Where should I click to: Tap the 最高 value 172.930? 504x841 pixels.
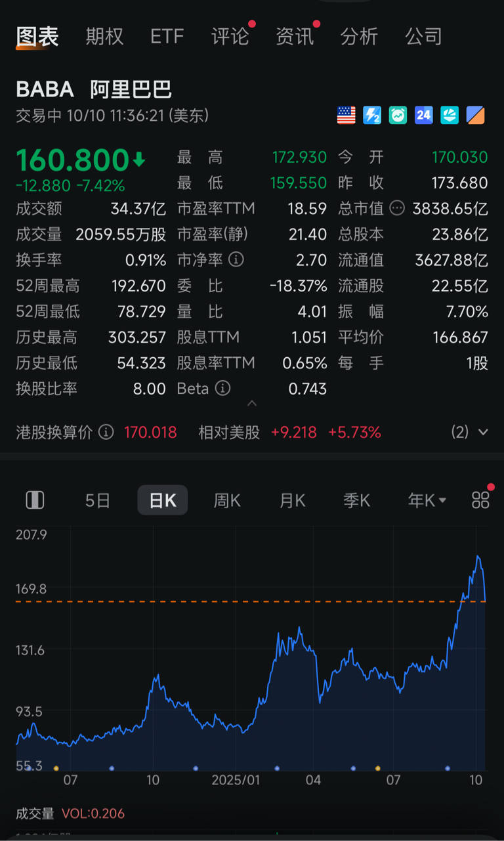coord(299,158)
